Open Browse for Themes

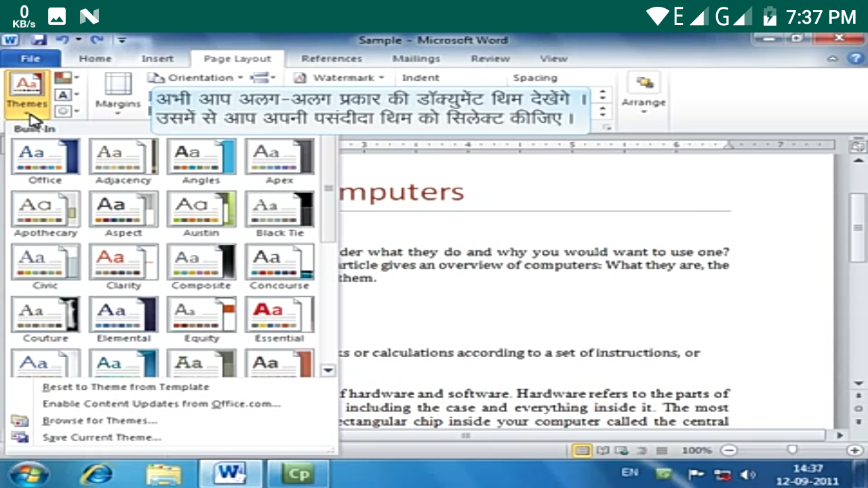point(100,420)
